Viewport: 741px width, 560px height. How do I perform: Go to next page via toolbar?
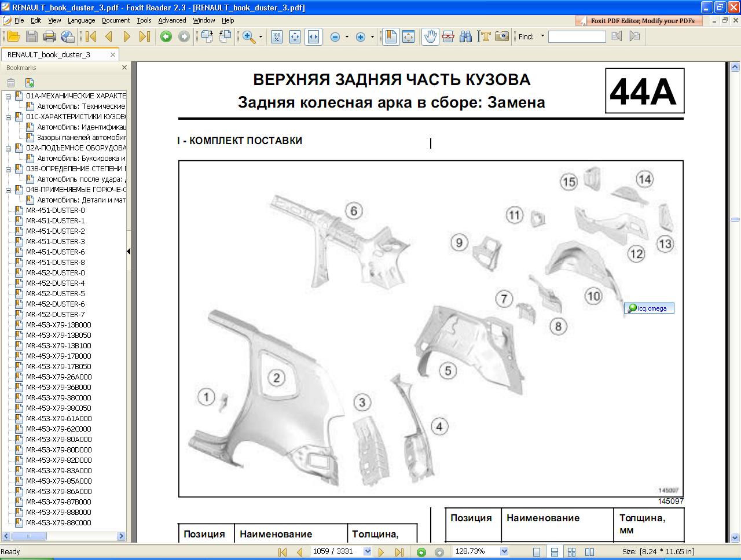(127, 36)
